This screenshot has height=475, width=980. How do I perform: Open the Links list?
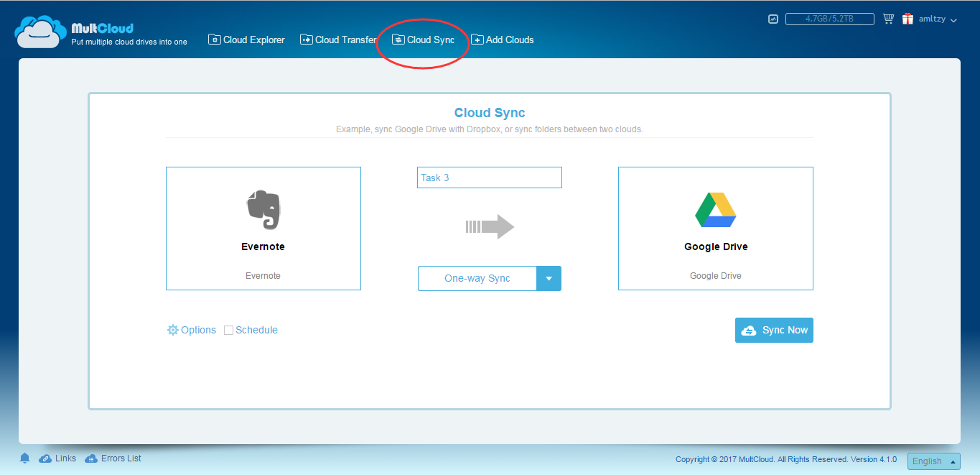[57, 458]
